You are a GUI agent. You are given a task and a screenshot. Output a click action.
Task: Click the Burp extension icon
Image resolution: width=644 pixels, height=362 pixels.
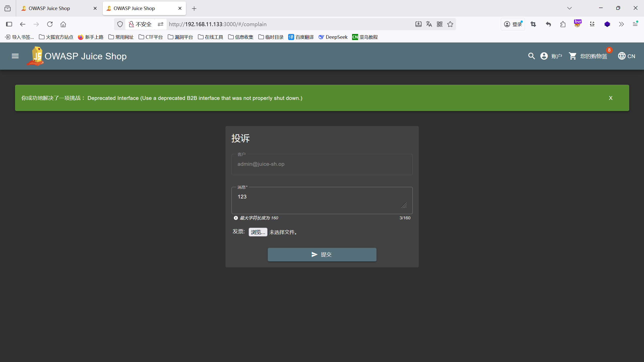578,24
